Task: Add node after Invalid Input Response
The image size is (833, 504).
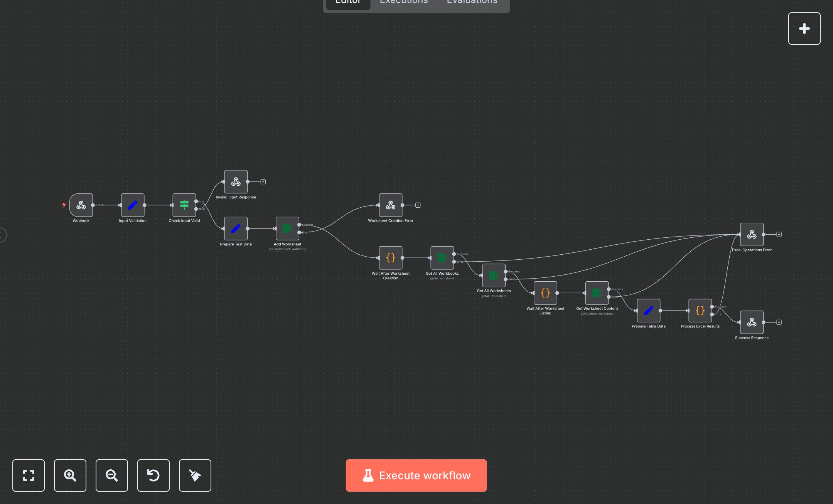Action: coord(263,181)
